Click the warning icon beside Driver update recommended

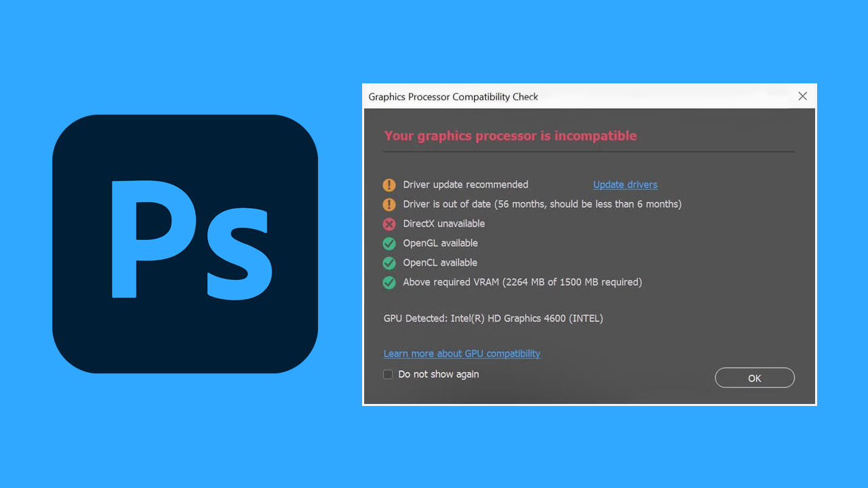coord(389,184)
